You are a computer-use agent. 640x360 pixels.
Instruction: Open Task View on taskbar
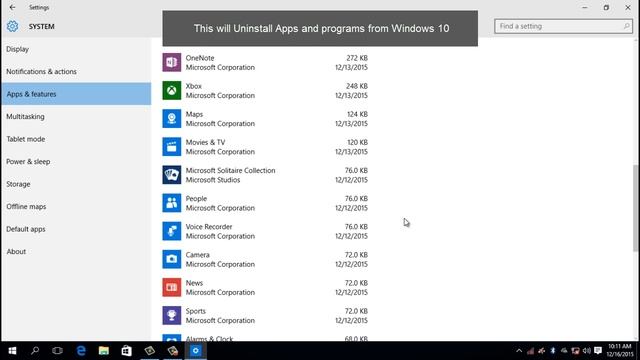[58, 351]
